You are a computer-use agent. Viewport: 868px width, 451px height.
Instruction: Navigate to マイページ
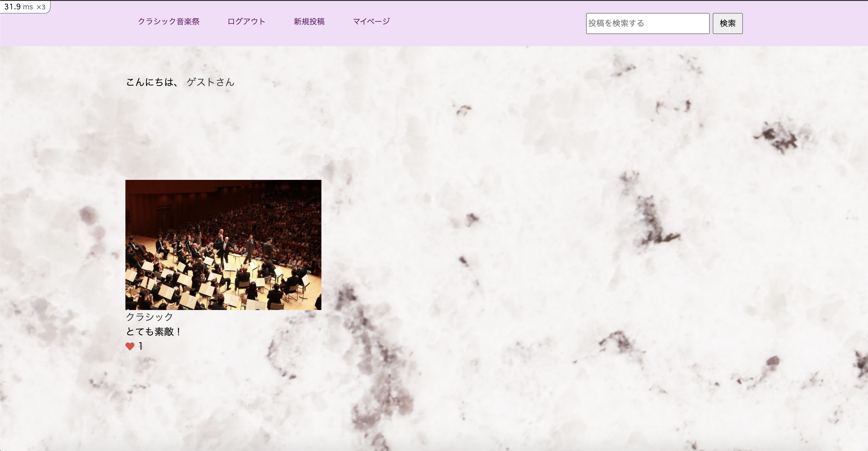[x=371, y=22]
